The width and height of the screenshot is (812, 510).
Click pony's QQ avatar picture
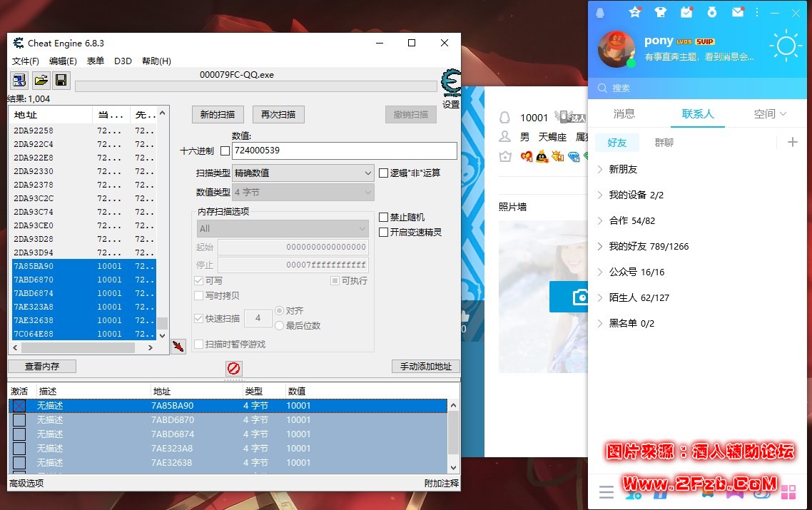pyautogui.click(x=616, y=49)
